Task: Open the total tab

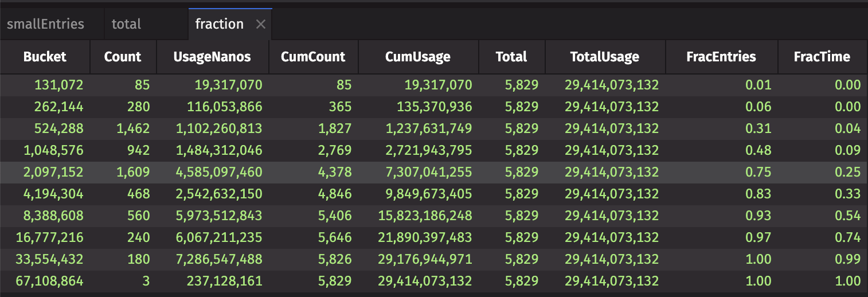Action: click(x=126, y=24)
